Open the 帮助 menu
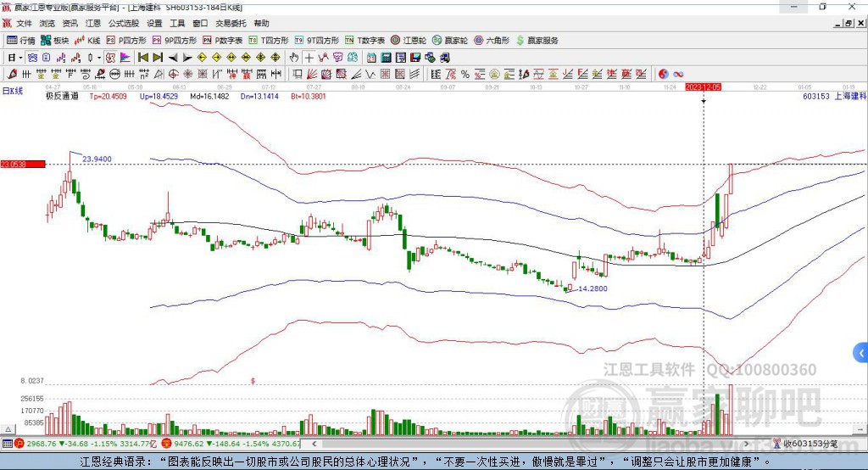Image resolution: width=868 pixels, height=470 pixels. (x=261, y=23)
